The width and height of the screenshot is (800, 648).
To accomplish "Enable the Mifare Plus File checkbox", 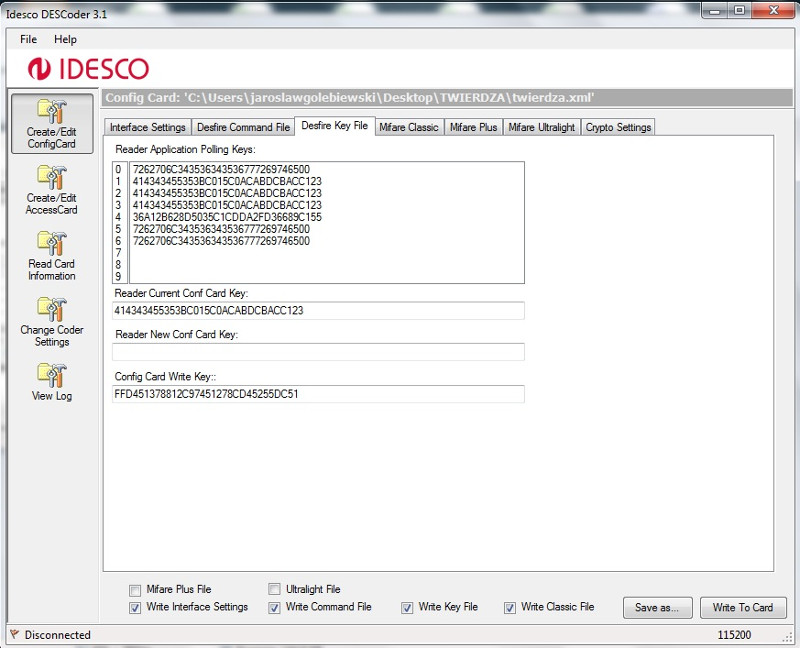I will [135, 590].
